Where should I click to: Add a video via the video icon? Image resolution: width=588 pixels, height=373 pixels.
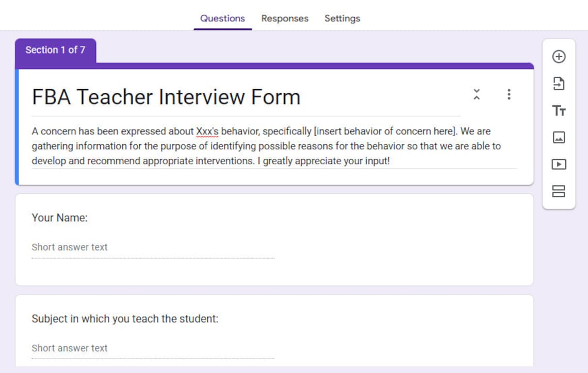pyautogui.click(x=559, y=164)
